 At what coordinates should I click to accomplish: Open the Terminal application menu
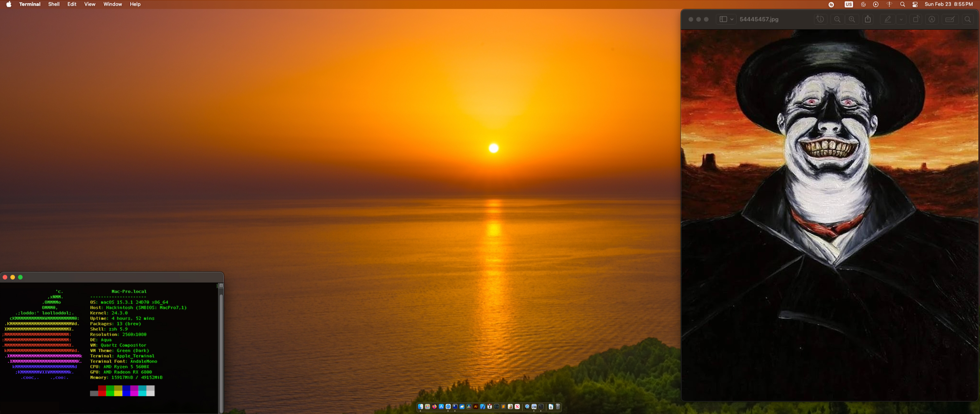point(30,4)
